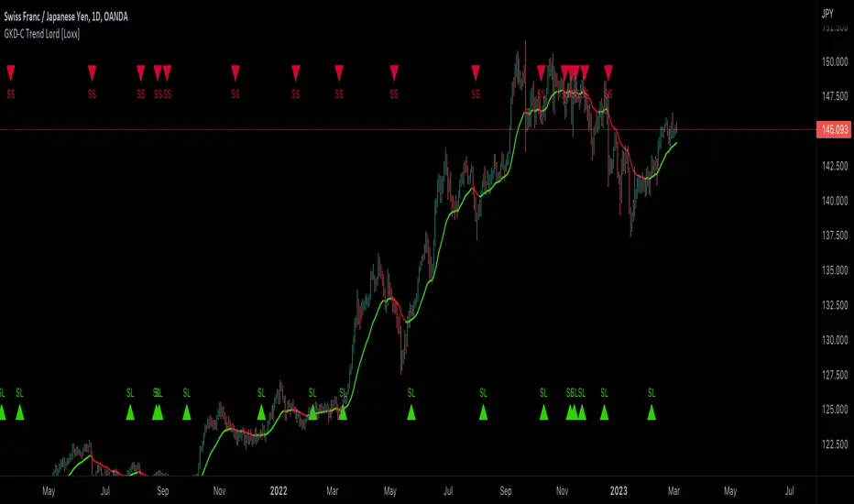Click the 140.000 price axis label
Screen dimensions: 854x504
pos(835,201)
